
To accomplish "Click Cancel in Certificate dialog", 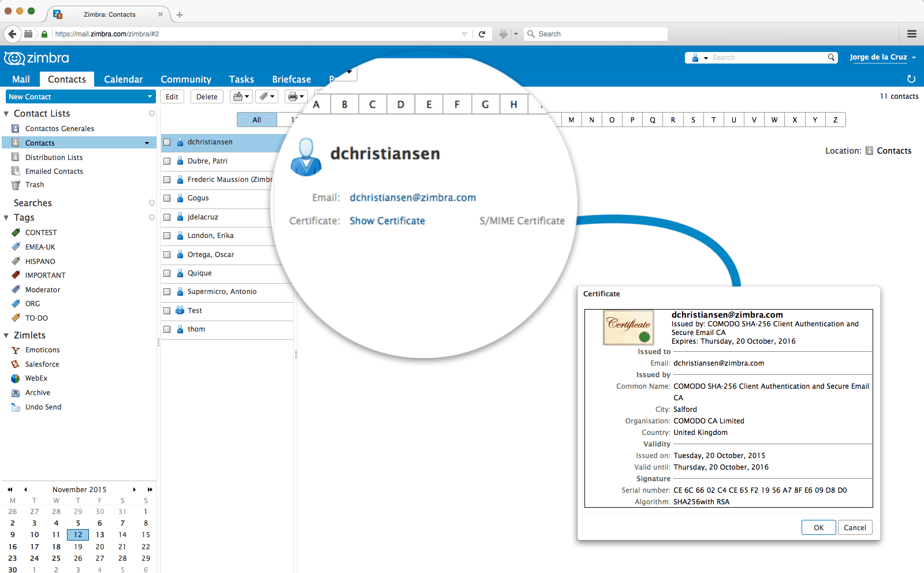I will click(x=855, y=527).
